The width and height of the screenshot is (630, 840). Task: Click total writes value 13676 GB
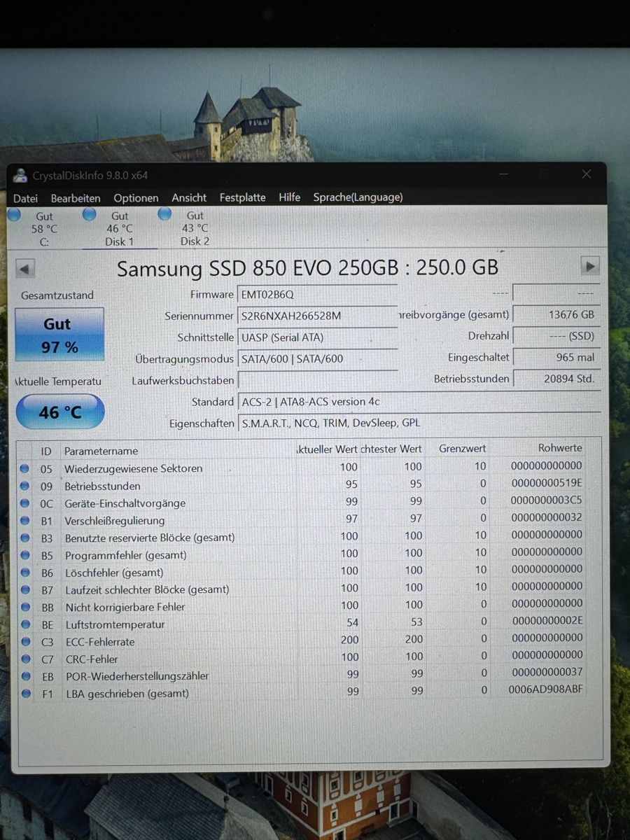556,315
